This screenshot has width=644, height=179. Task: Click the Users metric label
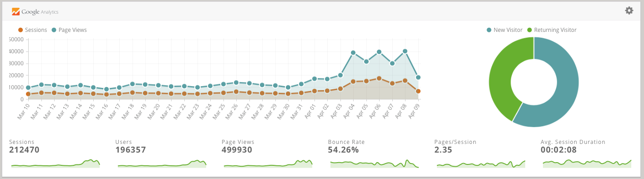click(x=123, y=142)
